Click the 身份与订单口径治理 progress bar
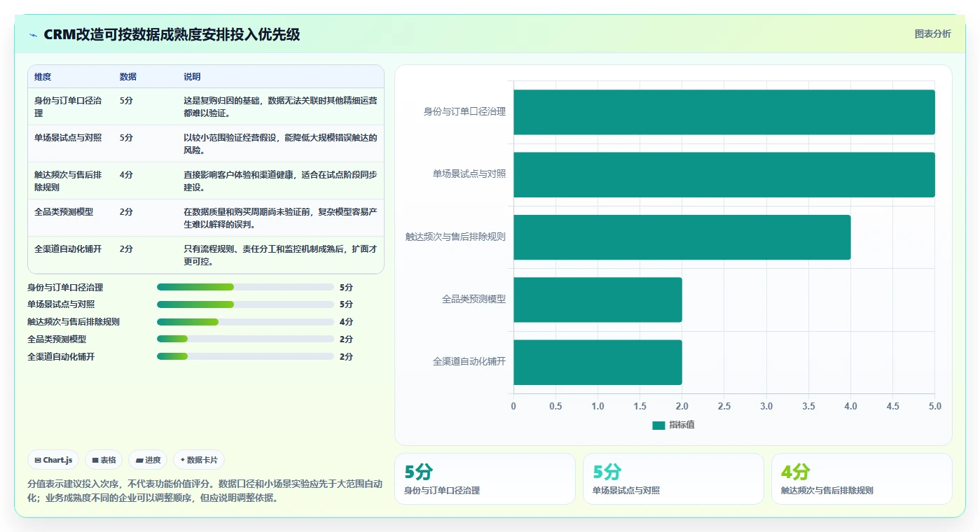 point(245,287)
